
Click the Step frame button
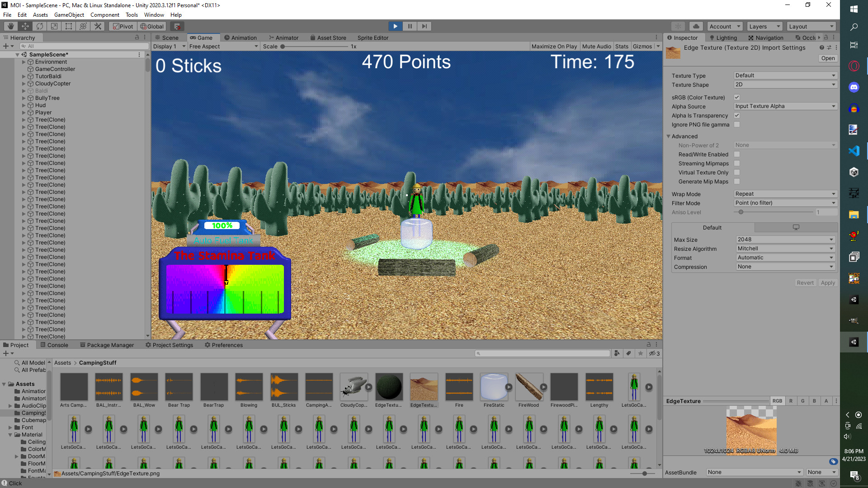(x=424, y=26)
